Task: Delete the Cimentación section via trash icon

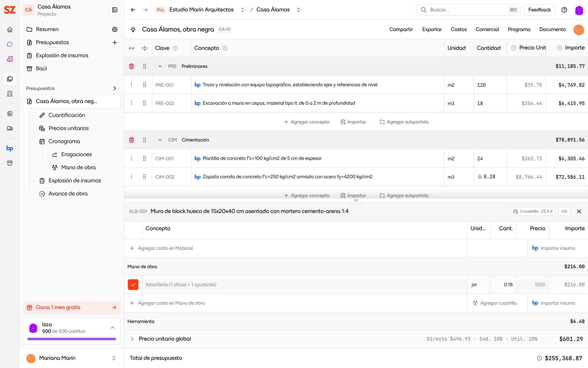Action: coord(131,140)
